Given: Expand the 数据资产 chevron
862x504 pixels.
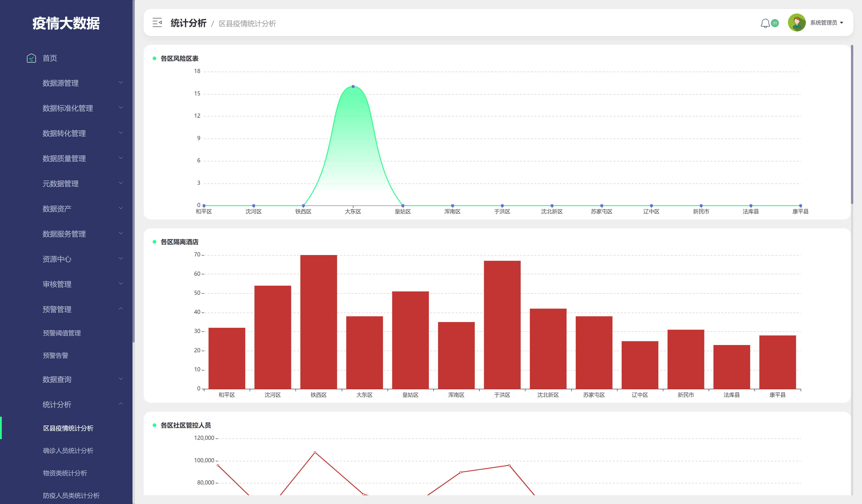Looking at the screenshot, I should point(121,208).
